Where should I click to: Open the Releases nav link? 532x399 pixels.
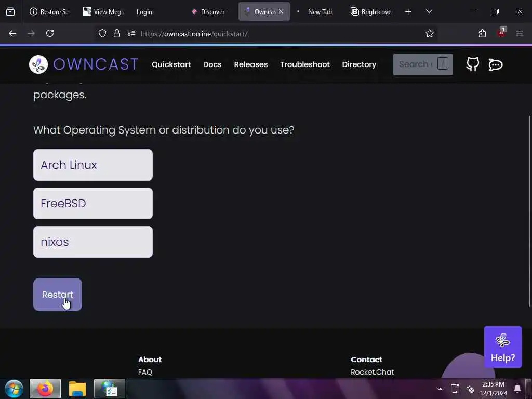251,64
